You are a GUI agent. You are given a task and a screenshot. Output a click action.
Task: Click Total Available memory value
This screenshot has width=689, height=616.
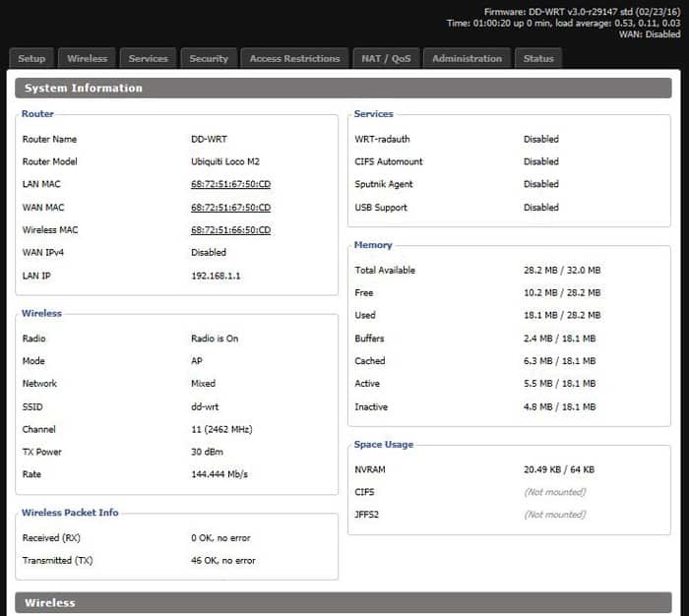pos(562,271)
